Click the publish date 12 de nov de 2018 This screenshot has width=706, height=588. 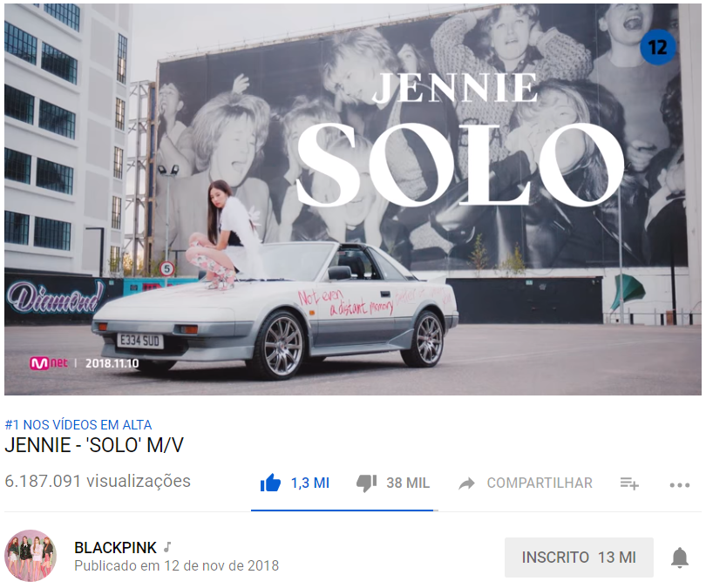[221, 565]
